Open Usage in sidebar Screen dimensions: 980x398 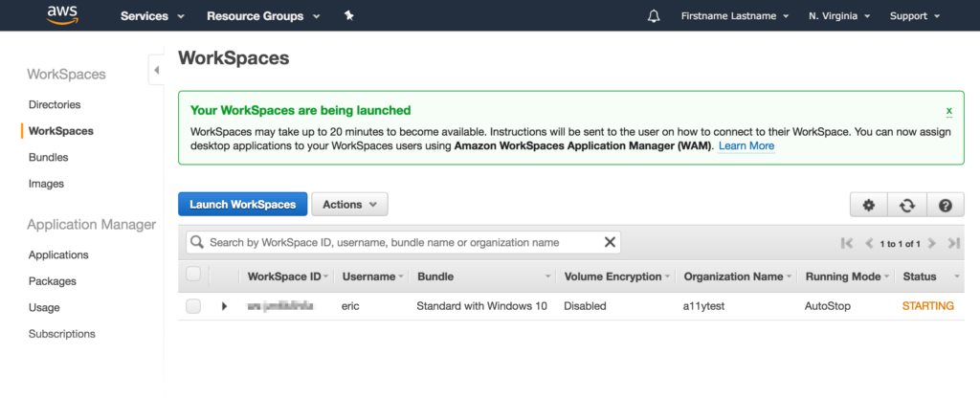[x=44, y=307]
